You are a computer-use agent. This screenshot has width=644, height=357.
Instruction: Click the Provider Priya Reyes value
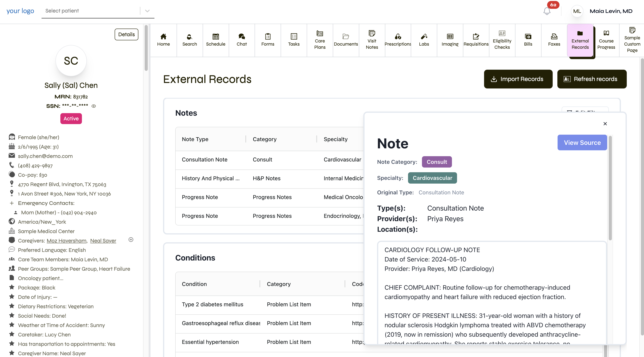pos(445,219)
